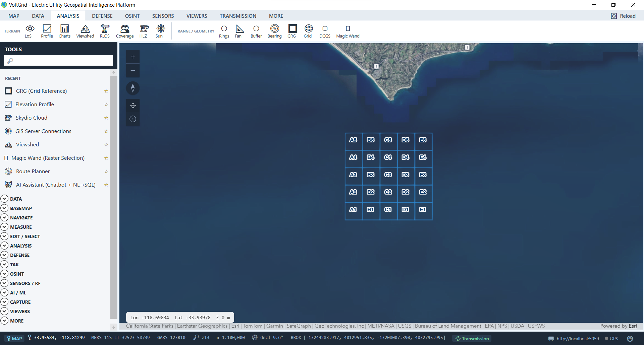The width and height of the screenshot is (644, 345).
Task: Select the Fan geometry tool
Action: pos(238,31)
